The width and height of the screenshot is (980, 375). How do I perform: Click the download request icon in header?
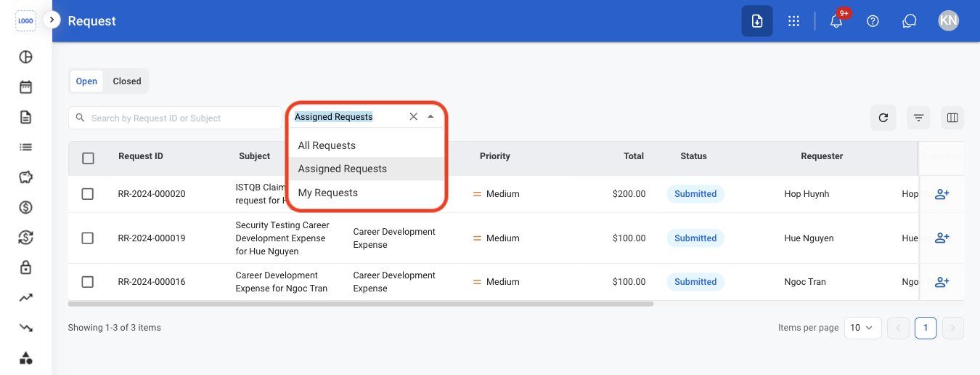coord(757,21)
